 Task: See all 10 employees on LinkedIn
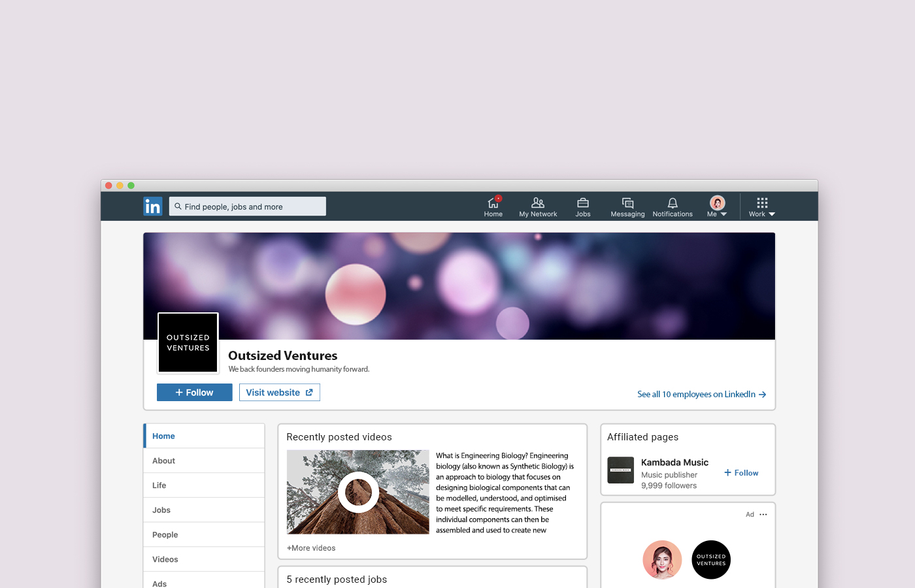coord(702,394)
